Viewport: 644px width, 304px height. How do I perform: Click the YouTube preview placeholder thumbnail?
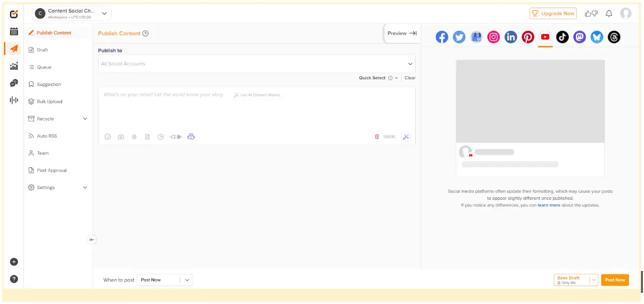530,101
